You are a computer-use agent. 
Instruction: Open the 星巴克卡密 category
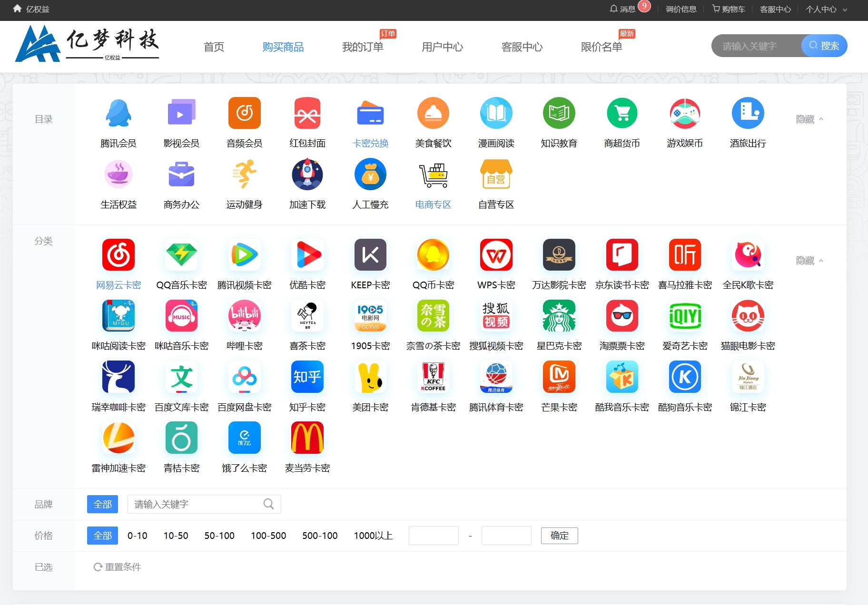pyautogui.click(x=559, y=316)
